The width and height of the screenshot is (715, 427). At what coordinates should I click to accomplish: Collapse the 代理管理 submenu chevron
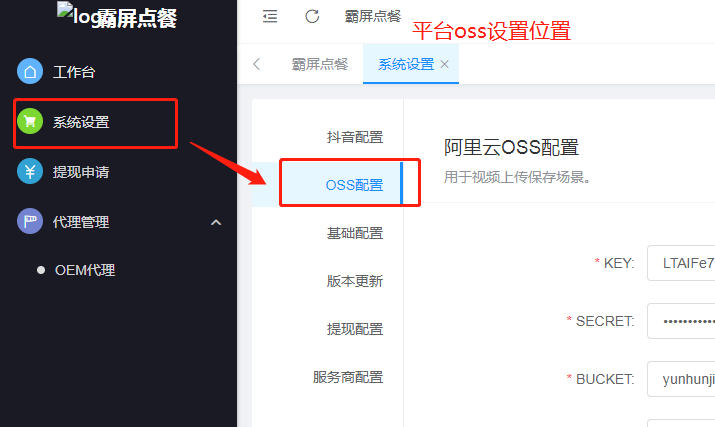point(216,223)
